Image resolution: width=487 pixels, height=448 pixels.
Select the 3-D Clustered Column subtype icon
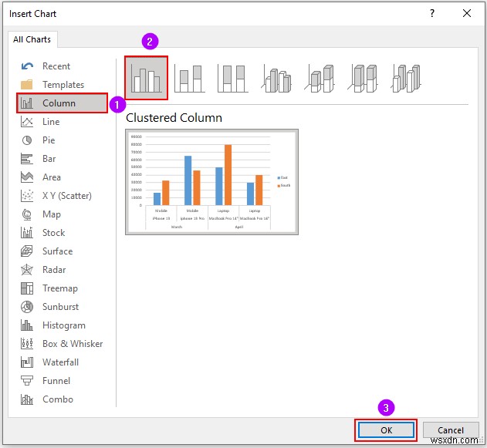pyautogui.click(x=276, y=78)
